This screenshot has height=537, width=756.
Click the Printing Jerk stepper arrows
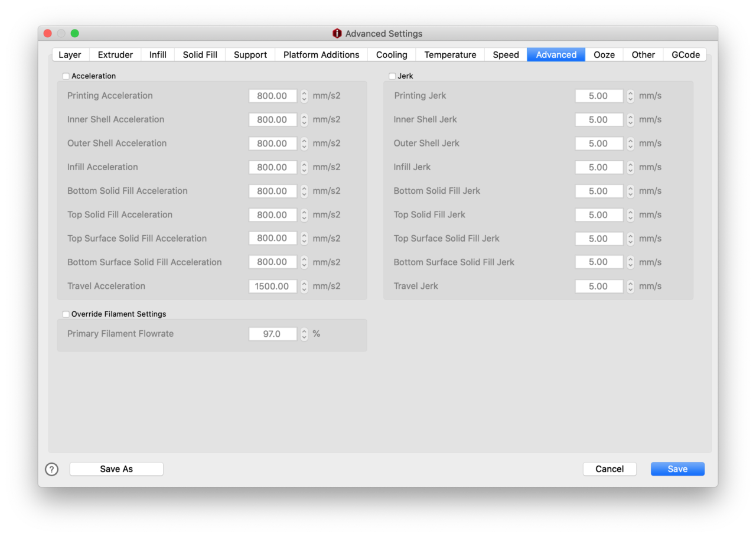tap(630, 96)
